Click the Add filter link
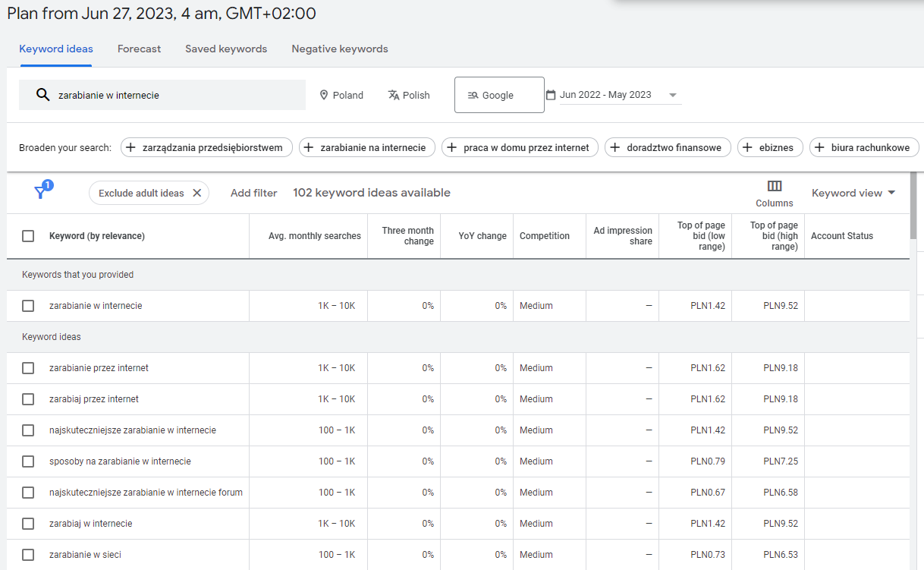 coord(253,193)
